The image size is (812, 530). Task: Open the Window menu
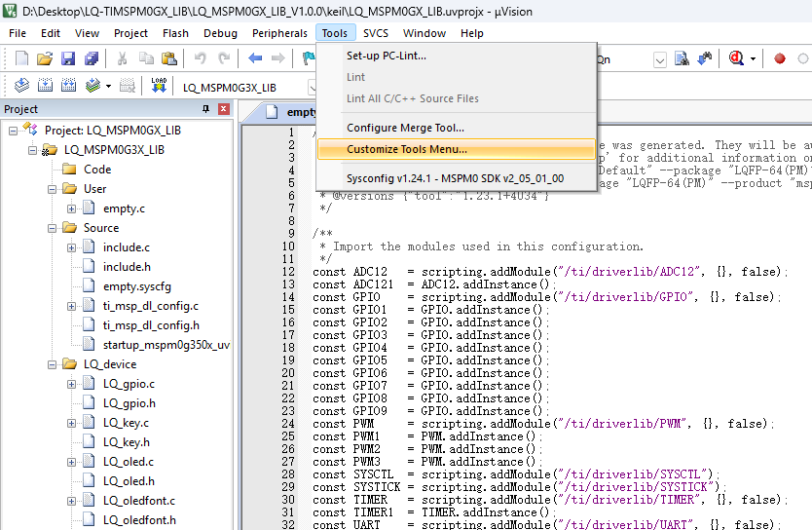(424, 33)
